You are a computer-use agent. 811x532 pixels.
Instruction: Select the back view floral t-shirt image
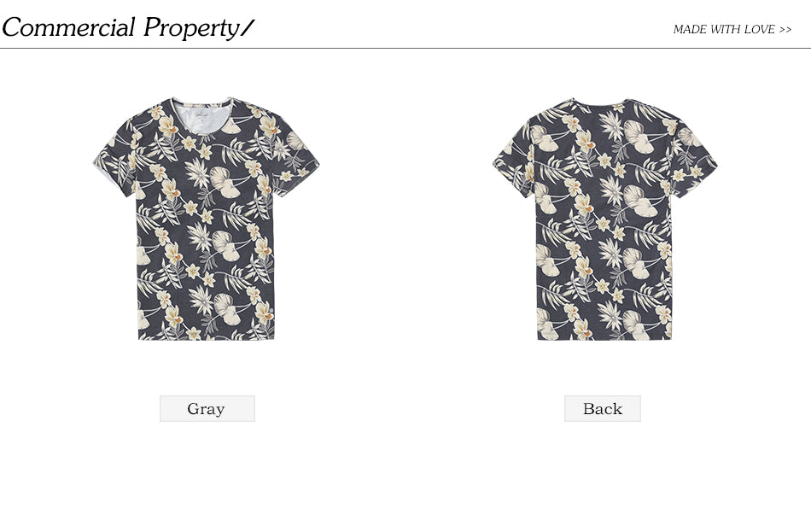pyautogui.click(x=604, y=219)
